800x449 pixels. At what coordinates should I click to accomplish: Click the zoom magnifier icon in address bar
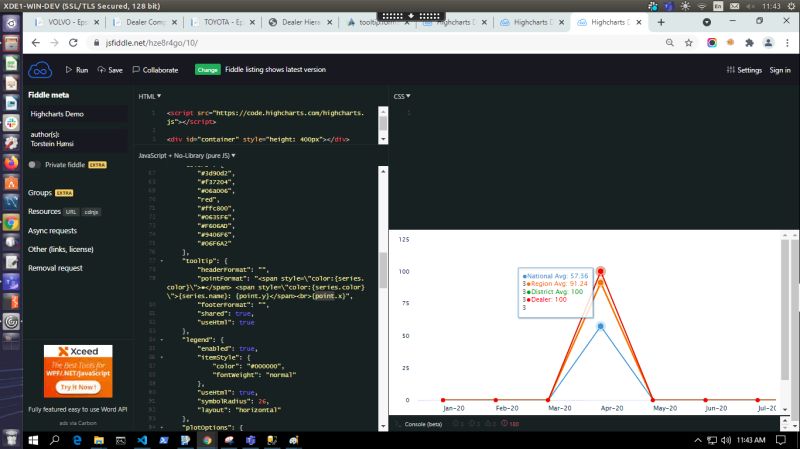669,43
